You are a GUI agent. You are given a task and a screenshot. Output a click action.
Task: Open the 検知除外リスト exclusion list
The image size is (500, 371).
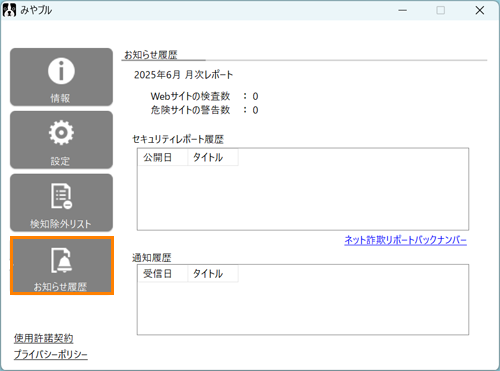point(61,203)
